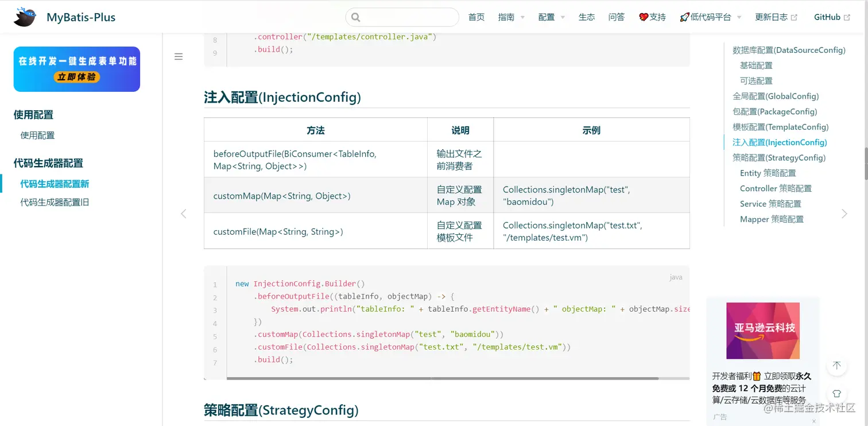Click the customMap(Map<String, Object>) cell

click(x=316, y=195)
